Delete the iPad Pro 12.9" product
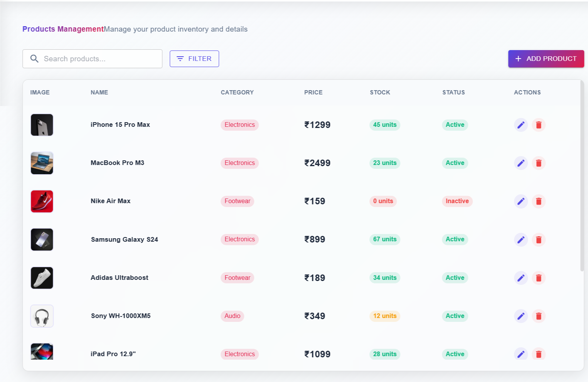The image size is (588, 382). 539,354
